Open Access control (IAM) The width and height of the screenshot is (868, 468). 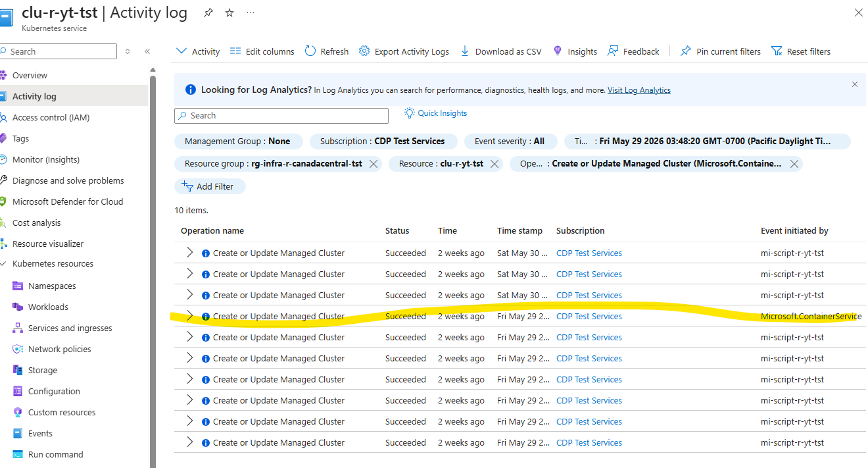coord(51,117)
